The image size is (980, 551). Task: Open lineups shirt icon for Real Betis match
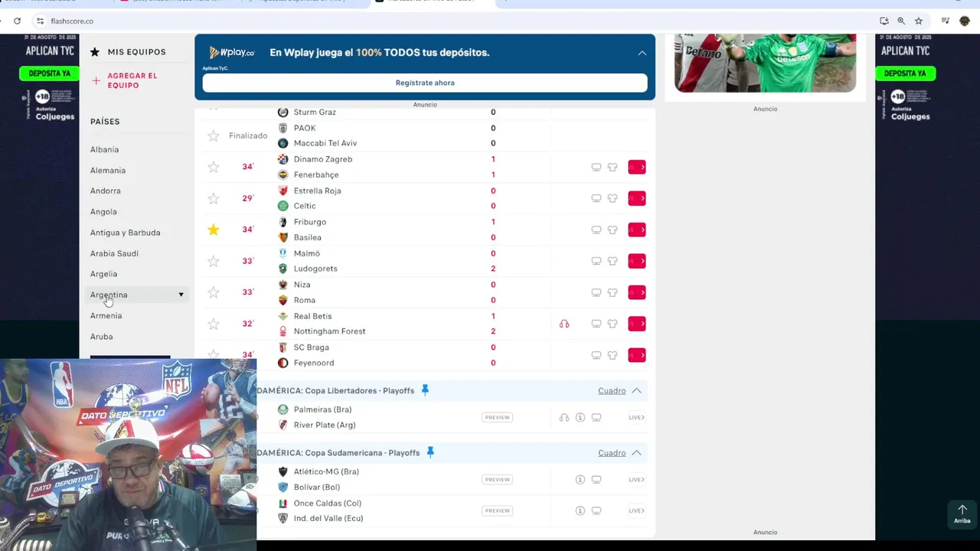(612, 324)
